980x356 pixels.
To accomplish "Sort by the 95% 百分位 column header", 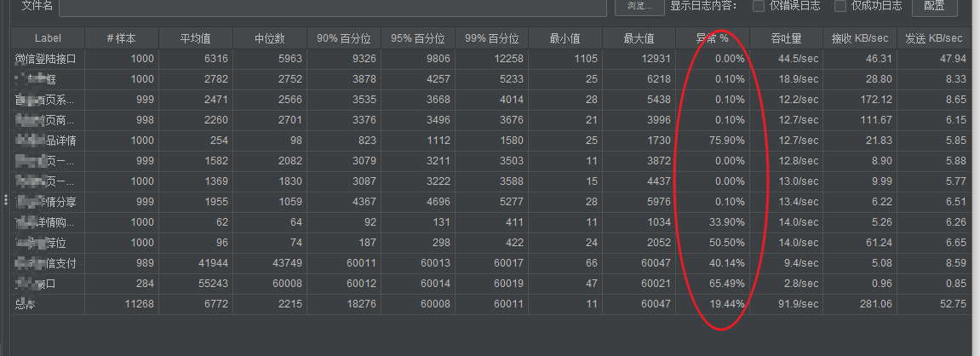I will click(x=418, y=38).
